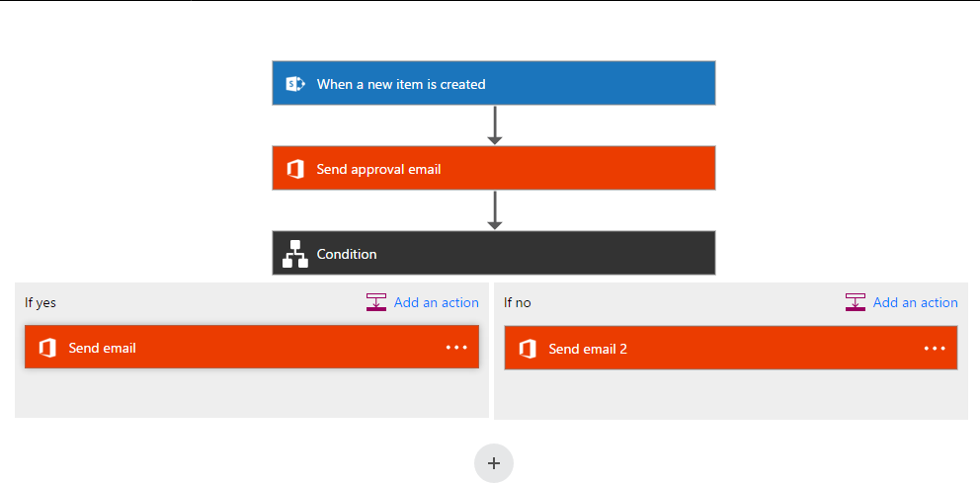
Task: Click the arrow connector below the trigger card
Action: 494,125
